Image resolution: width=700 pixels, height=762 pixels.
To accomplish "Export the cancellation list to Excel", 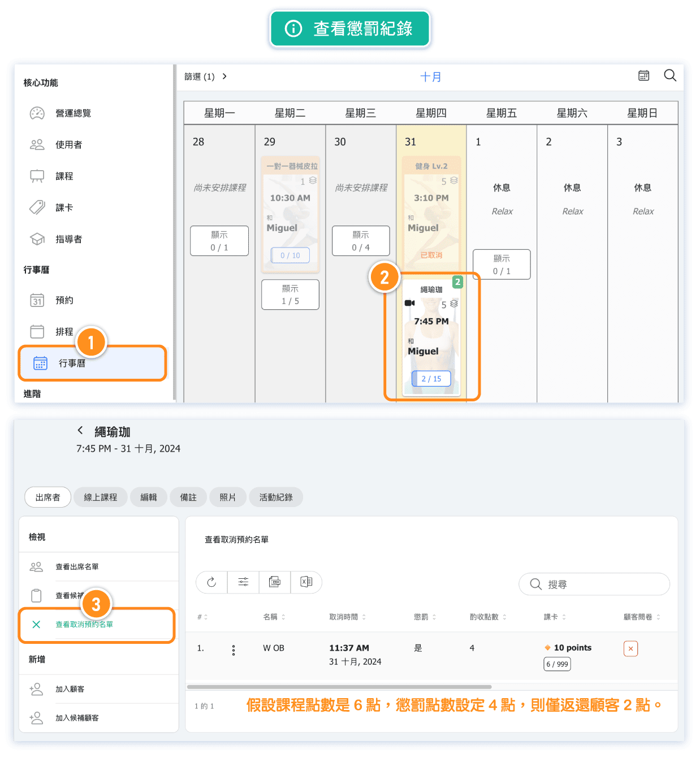I will (306, 582).
